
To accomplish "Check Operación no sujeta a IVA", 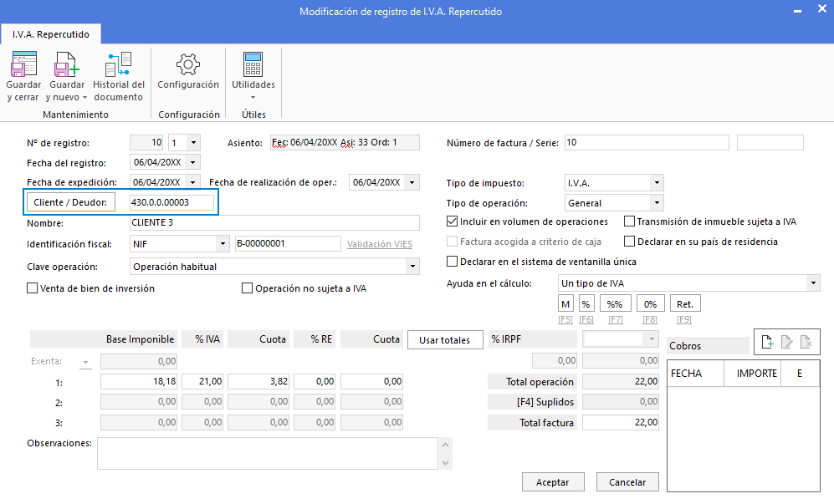I will (x=247, y=288).
